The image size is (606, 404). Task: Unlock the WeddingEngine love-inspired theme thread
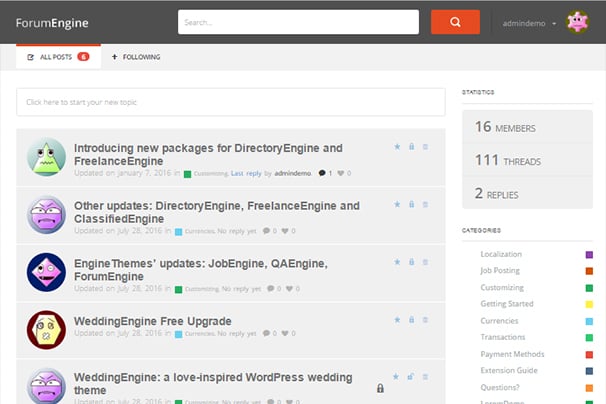[410, 377]
